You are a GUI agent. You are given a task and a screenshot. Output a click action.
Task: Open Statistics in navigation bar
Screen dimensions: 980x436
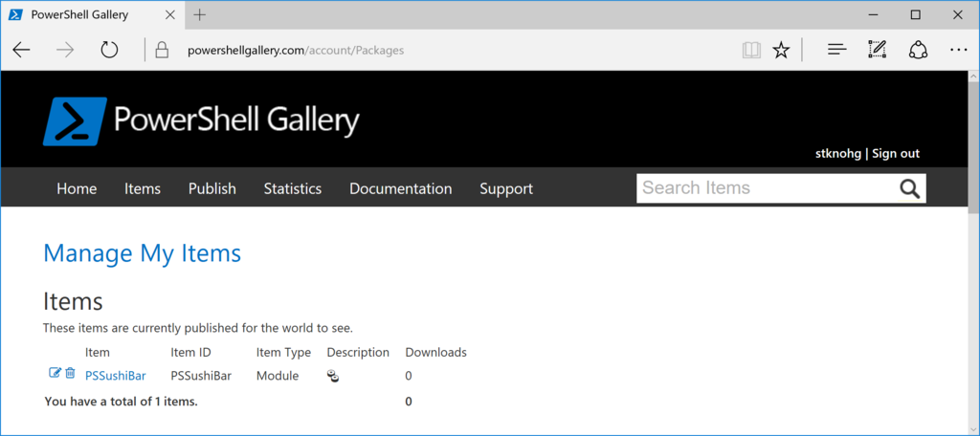[293, 188]
